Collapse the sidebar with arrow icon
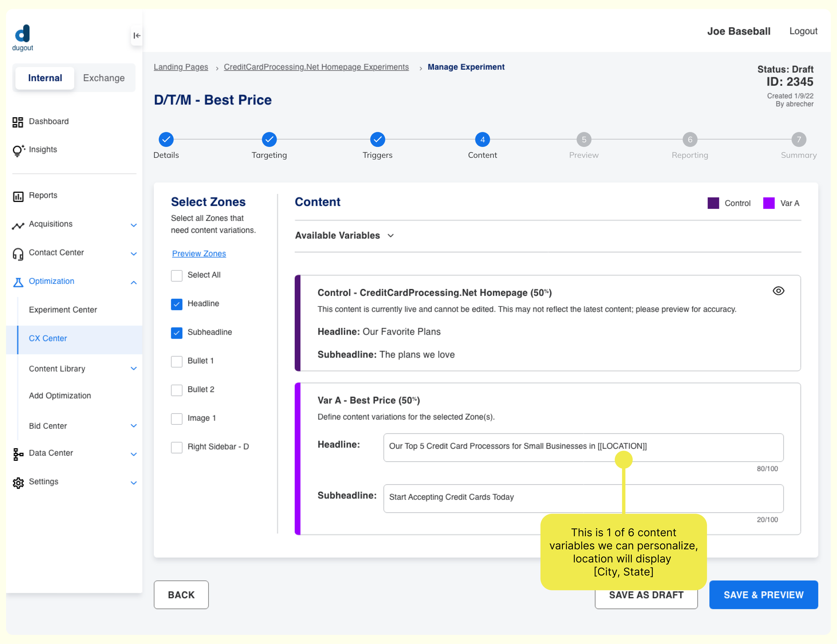This screenshot has height=644, width=837. coord(137,35)
